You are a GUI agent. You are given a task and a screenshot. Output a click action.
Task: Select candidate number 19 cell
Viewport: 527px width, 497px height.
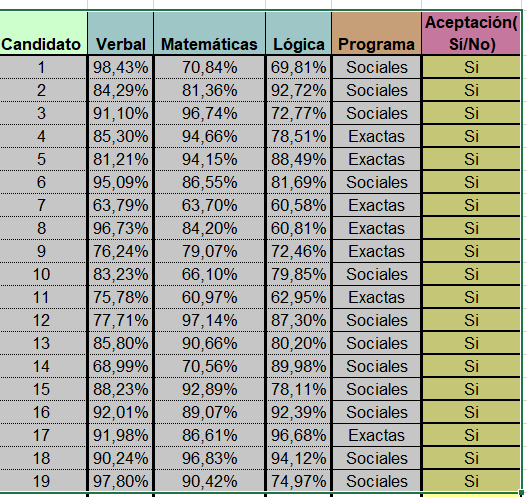point(43,481)
